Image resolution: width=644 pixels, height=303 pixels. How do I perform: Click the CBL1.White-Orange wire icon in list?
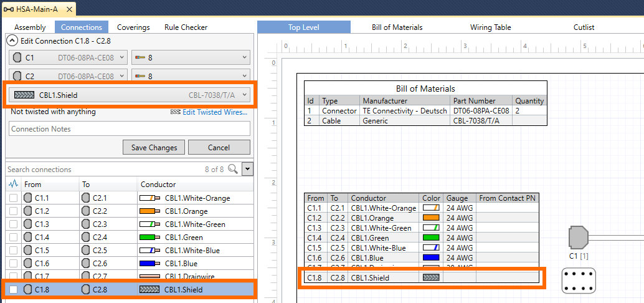150,198
